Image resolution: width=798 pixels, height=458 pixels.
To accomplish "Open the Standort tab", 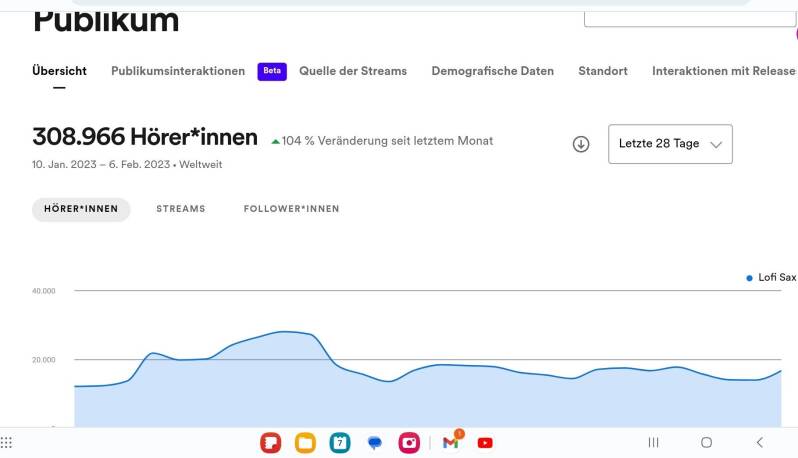I will [603, 71].
